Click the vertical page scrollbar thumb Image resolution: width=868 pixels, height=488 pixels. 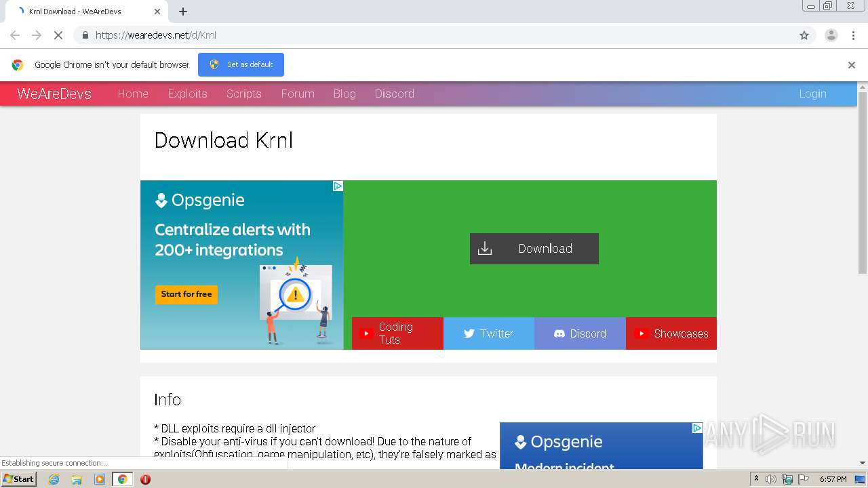coord(863,183)
